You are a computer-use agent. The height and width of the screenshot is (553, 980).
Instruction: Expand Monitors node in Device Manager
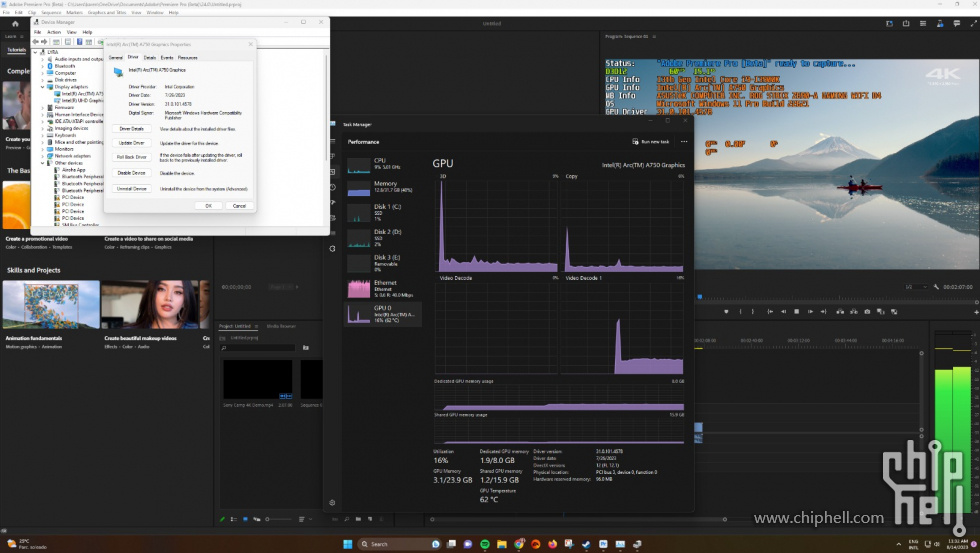click(43, 149)
